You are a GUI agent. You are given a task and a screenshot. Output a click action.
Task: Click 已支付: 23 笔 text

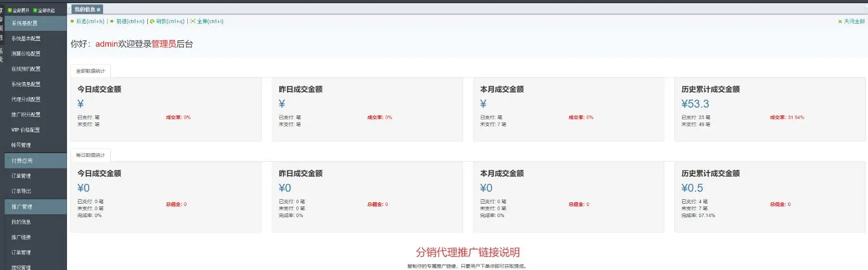click(x=696, y=117)
